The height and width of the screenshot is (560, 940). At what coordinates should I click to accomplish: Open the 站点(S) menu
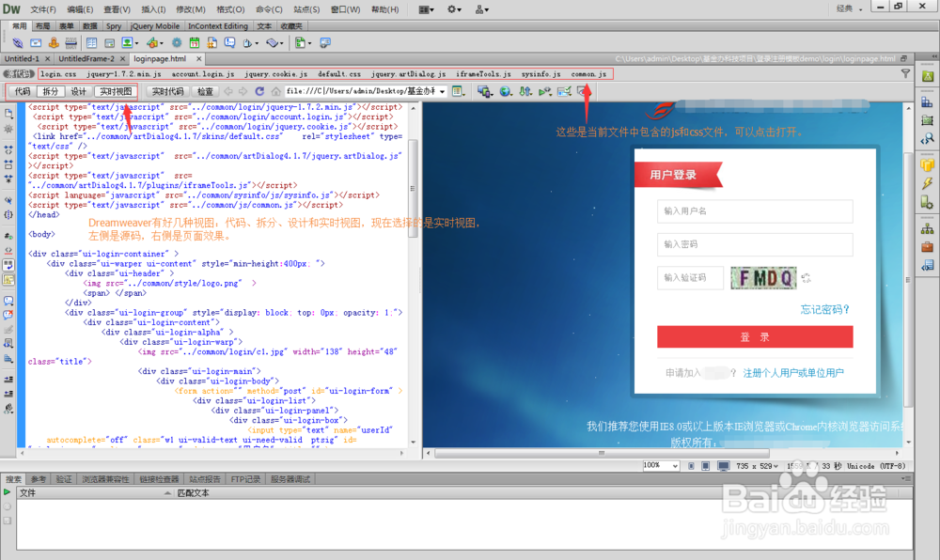point(306,9)
